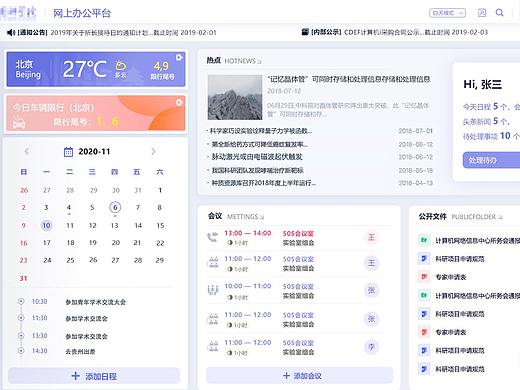Click blue file icon beside first 科研项目申请规范
The height and width of the screenshot is (390, 520).
point(424,258)
